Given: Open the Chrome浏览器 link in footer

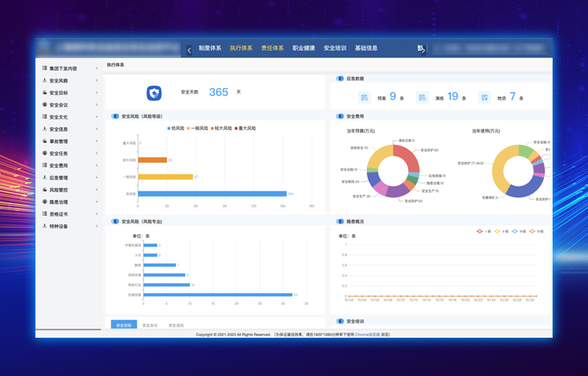Looking at the screenshot, I should 367,335.
